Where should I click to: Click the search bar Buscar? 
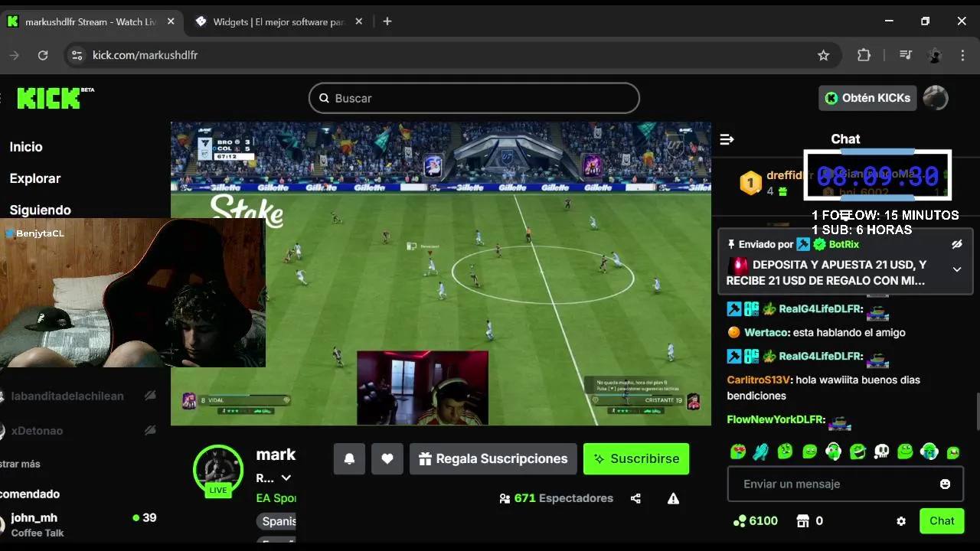474,98
